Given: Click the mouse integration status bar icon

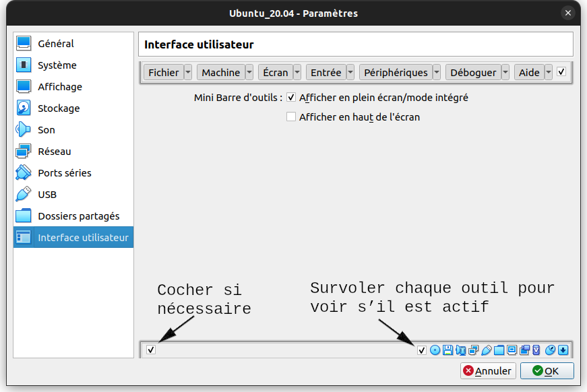Looking at the screenshot, I should tap(550, 350).
